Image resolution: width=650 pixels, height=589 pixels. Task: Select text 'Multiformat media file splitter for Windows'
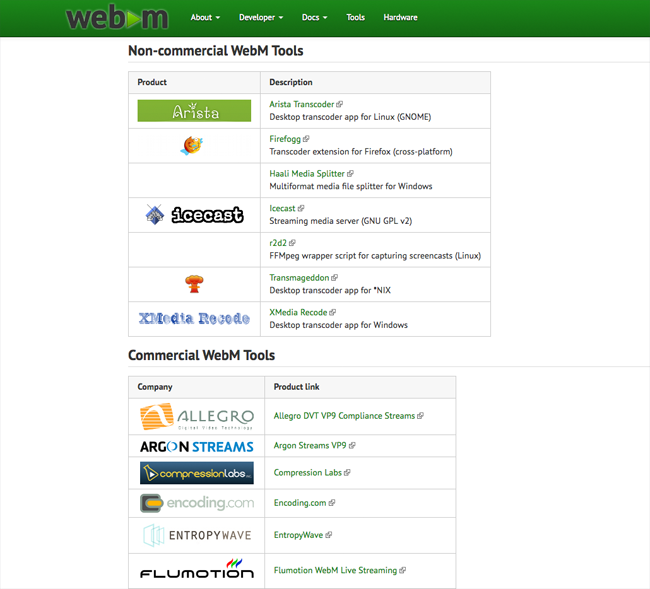(351, 186)
